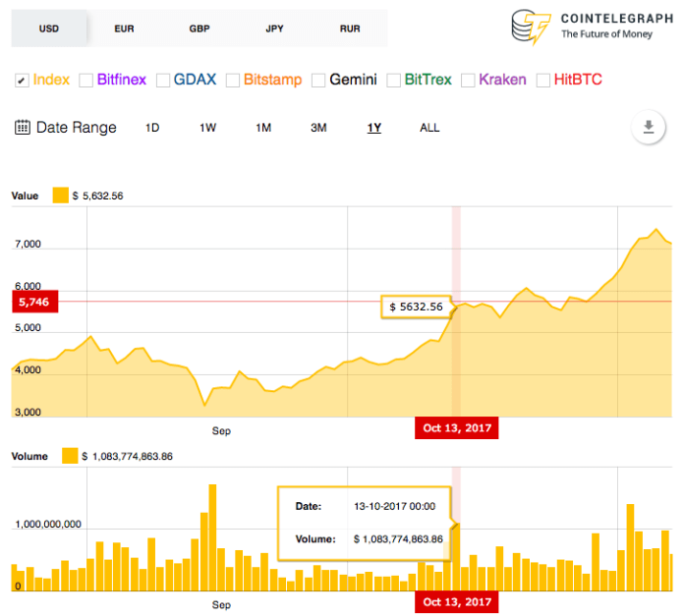Open the JPY currency tab
Screen dimensions: 684x616
[x=275, y=28]
